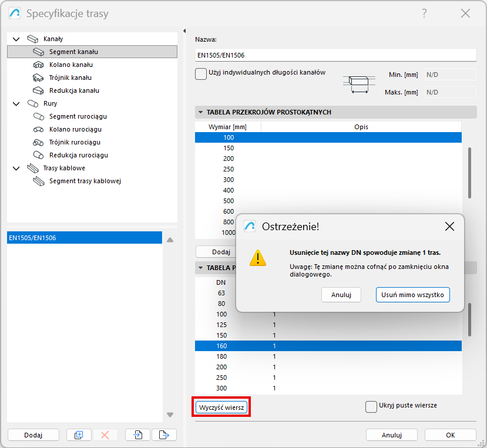Select the DN 125 row

coord(328,325)
